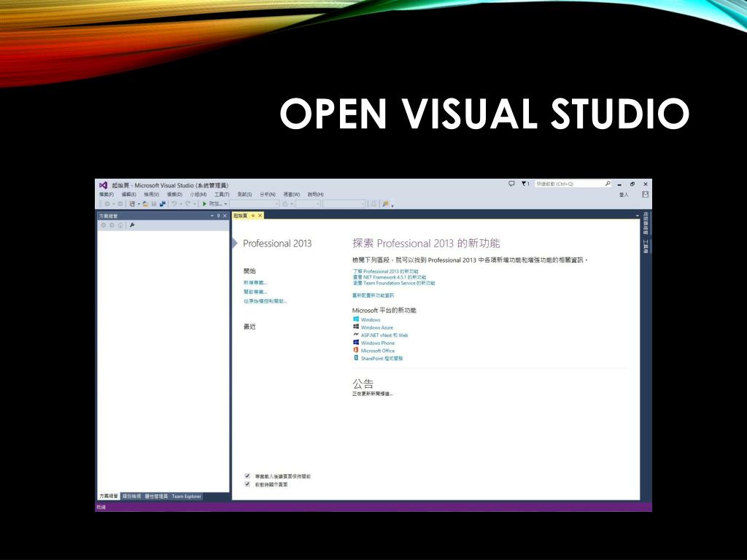The height and width of the screenshot is (560, 747).
Task: Open the Test (S) menu
Action: pyautogui.click(x=244, y=194)
